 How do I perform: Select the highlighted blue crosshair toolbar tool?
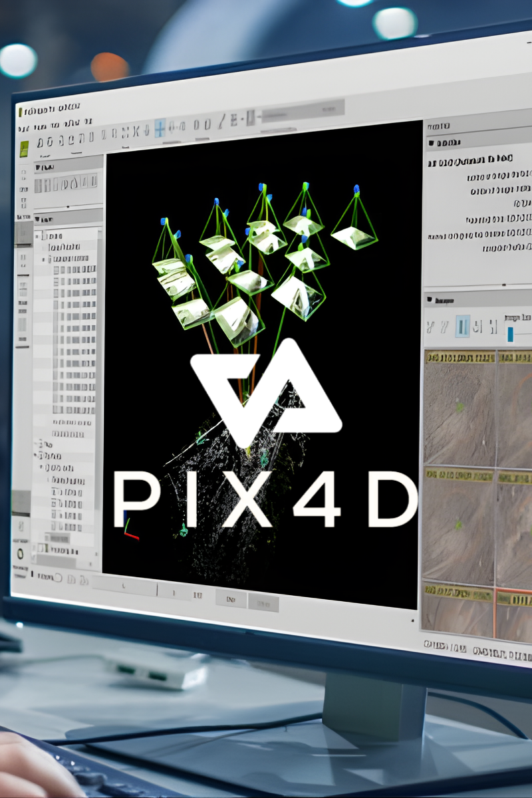point(160,128)
